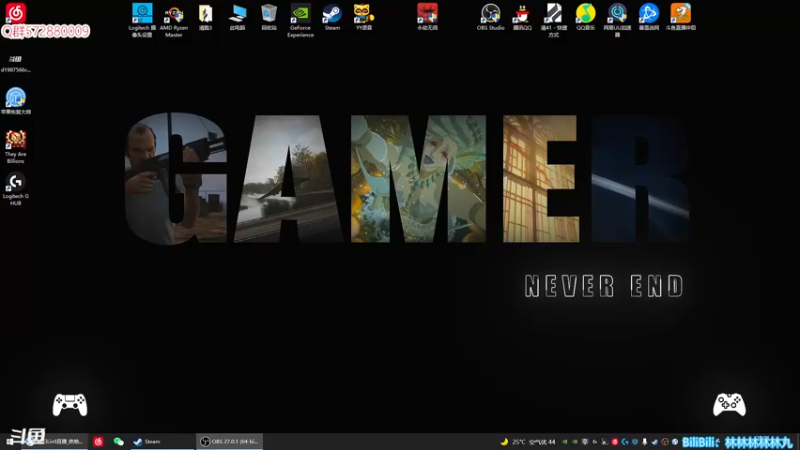Image resolution: width=800 pixels, height=450 pixels.
Task: Open the blue recovery tool shortcut
Action: (x=15, y=101)
